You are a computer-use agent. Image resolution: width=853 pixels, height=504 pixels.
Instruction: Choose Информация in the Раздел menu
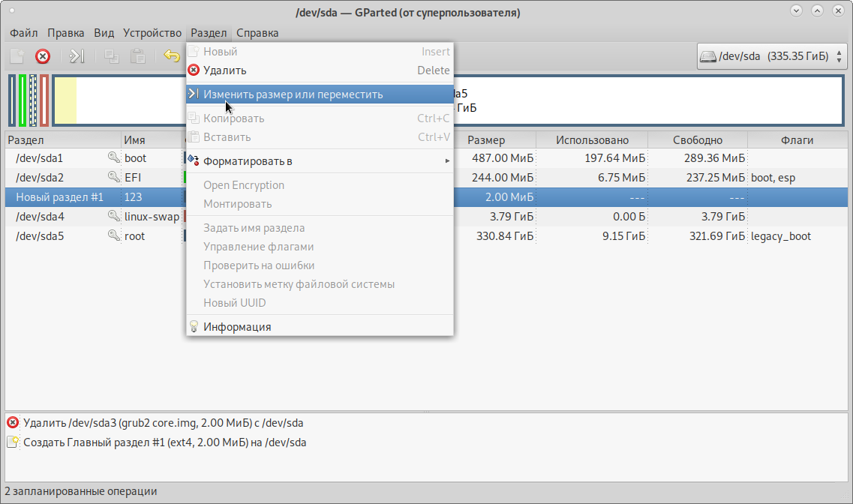pyautogui.click(x=320, y=327)
